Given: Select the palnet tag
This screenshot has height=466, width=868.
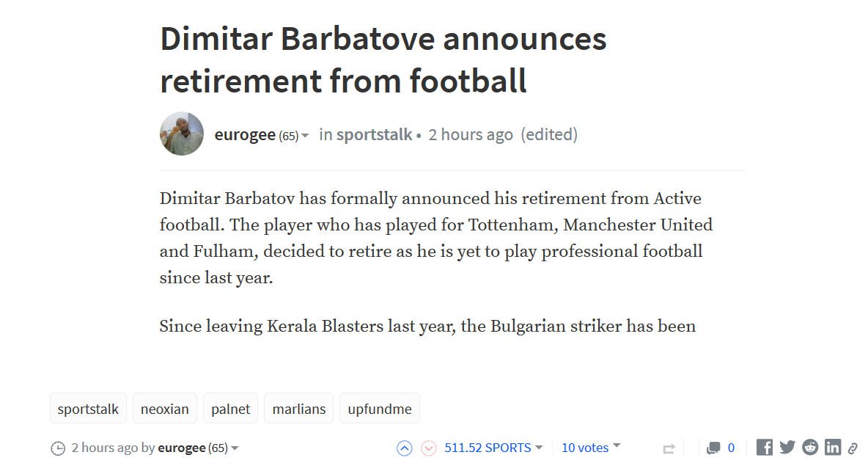Looking at the screenshot, I should (x=231, y=409).
